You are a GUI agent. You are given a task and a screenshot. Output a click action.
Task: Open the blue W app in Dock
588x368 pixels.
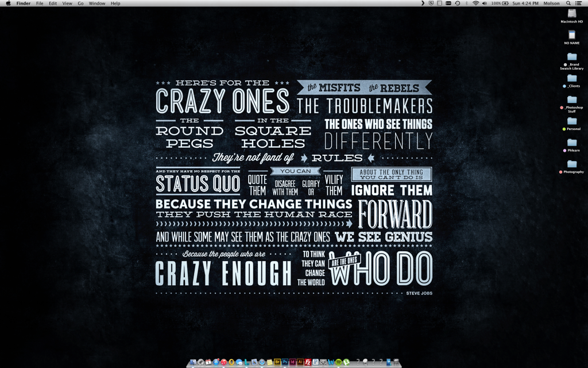[331, 362]
